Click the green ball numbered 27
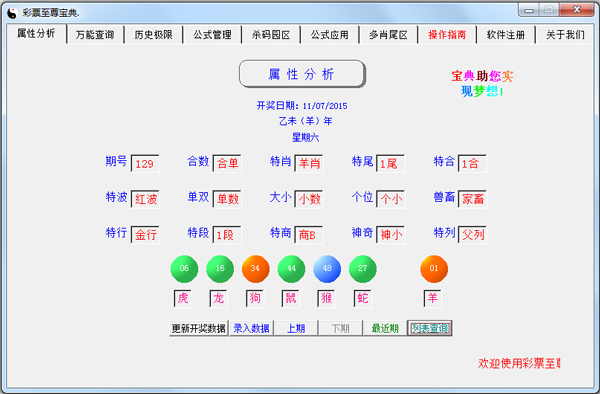Viewport: 600px width, 394px height. [x=363, y=269]
